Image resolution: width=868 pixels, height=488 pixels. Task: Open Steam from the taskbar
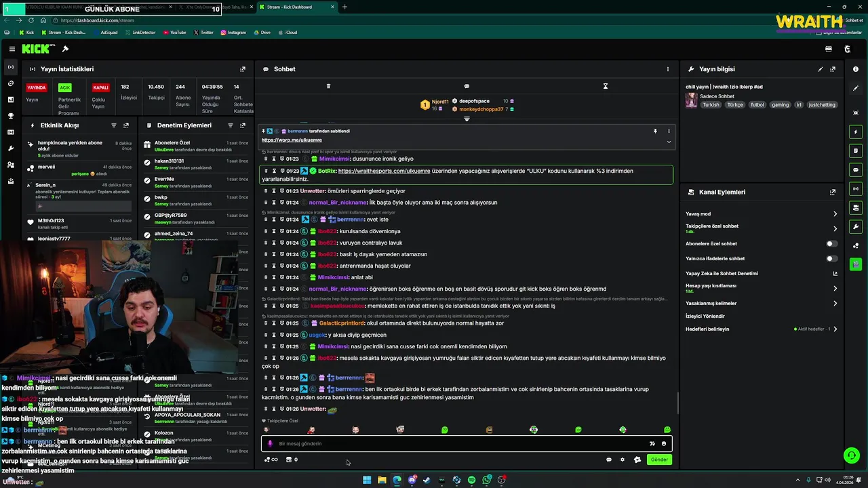(x=427, y=480)
